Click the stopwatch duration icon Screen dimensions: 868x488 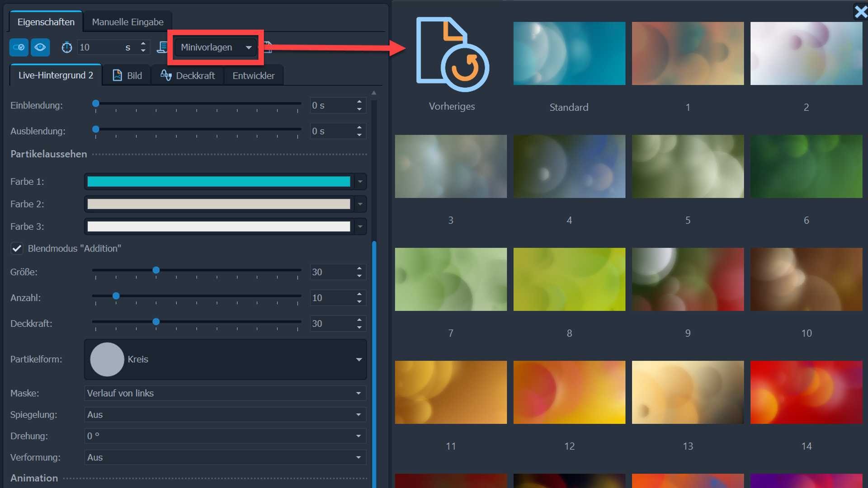pos(67,47)
